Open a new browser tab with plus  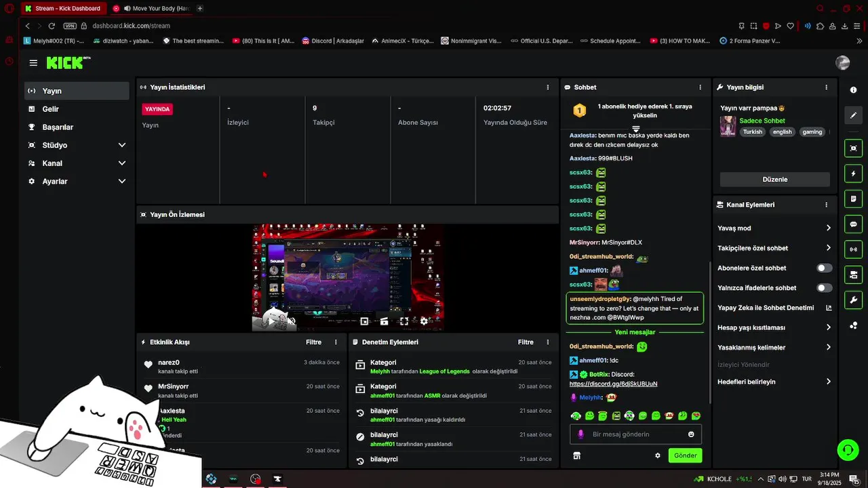coord(199,8)
